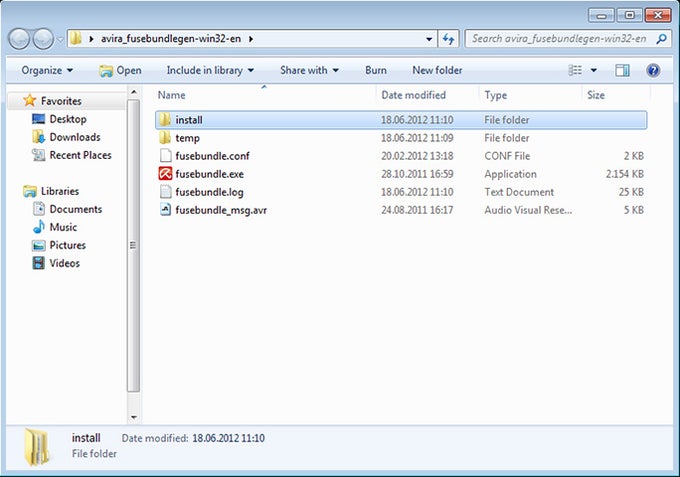Open the Help question mark icon
Screen dimensions: 680x477
point(653,70)
